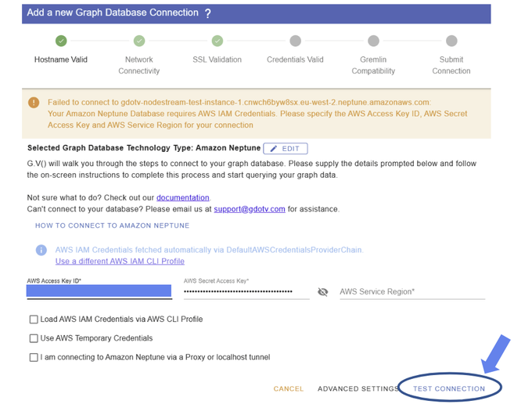
Task: Click the SSL Validation checkmark step icon
Action: [x=217, y=41]
